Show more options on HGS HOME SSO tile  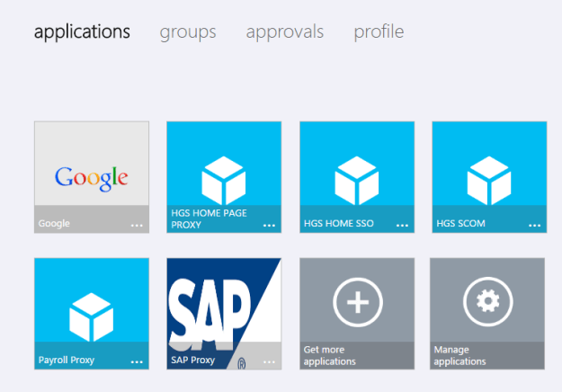pyautogui.click(x=402, y=226)
